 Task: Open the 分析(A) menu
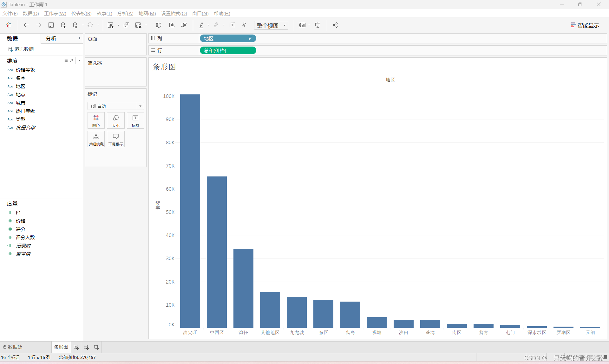(x=125, y=13)
